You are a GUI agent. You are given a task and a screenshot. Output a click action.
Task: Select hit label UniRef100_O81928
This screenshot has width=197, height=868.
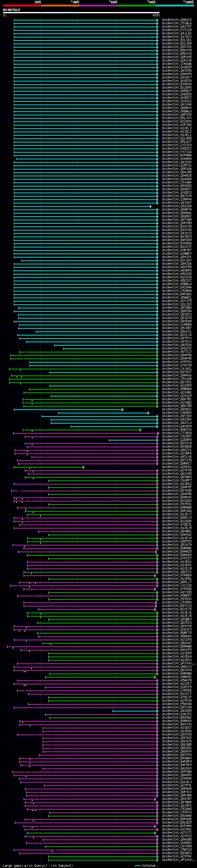tap(177, 206)
